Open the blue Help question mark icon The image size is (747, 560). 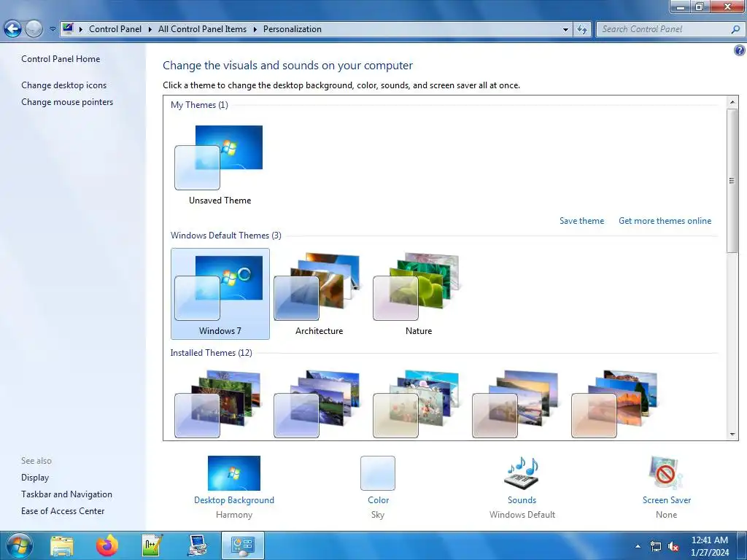(740, 50)
